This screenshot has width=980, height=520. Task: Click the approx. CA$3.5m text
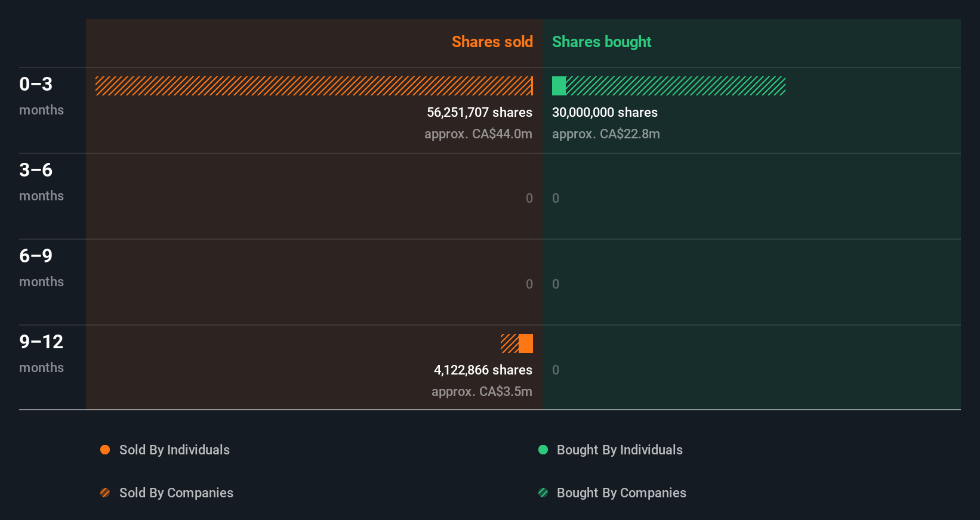(x=482, y=392)
